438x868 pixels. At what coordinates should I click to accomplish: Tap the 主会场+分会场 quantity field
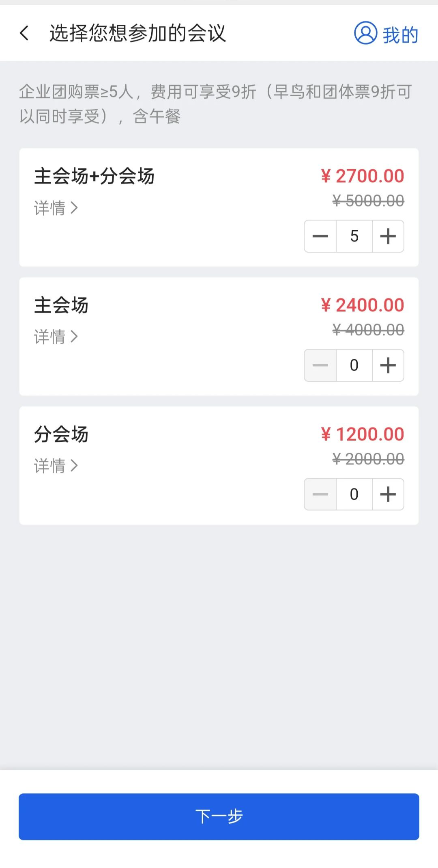[x=354, y=236]
